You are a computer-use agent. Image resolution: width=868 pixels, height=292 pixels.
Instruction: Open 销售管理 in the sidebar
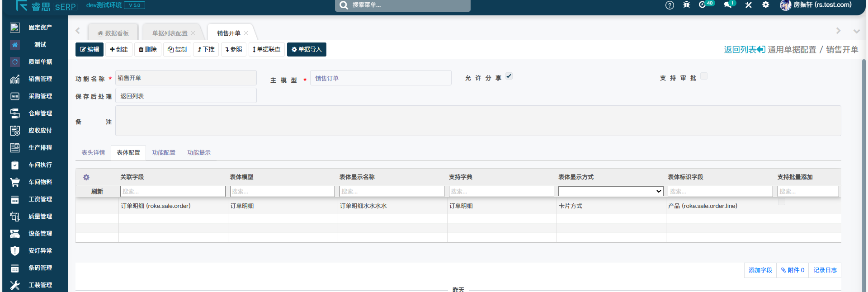tap(40, 79)
